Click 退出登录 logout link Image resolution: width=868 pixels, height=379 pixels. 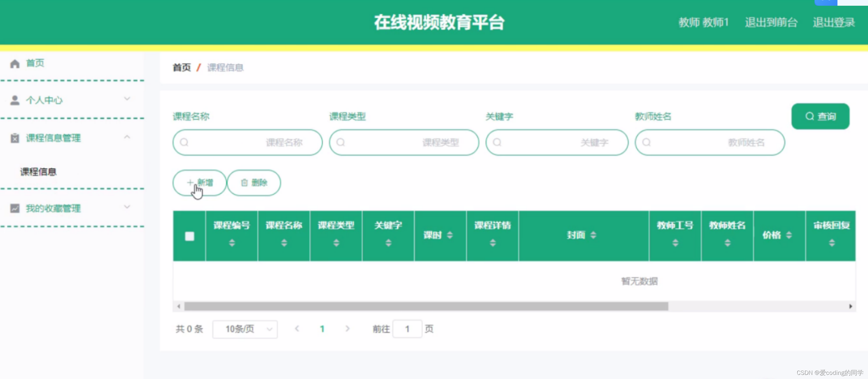click(834, 23)
